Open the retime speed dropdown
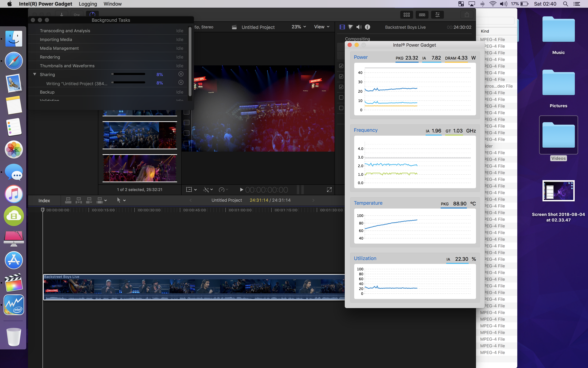 (x=223, y=190)
